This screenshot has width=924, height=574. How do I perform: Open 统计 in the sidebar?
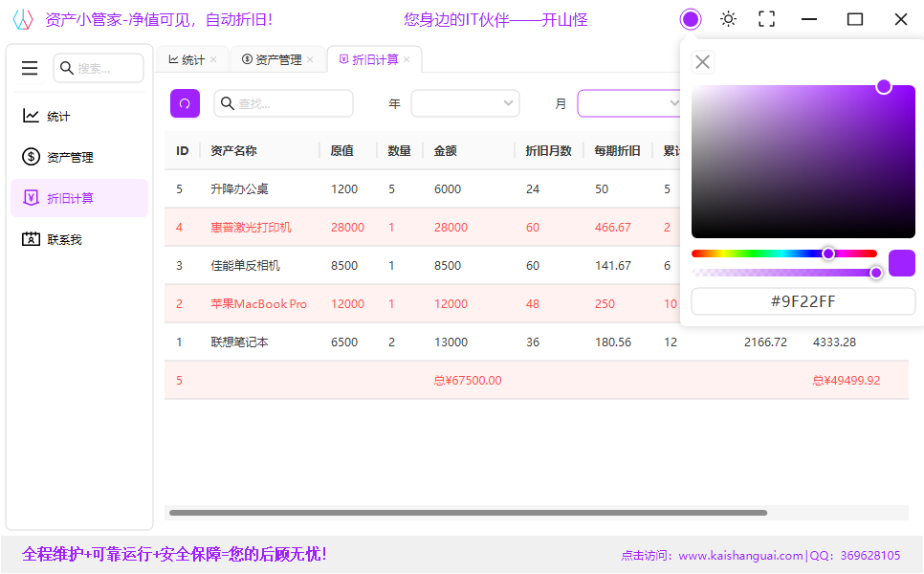click(x=79, y=116)
